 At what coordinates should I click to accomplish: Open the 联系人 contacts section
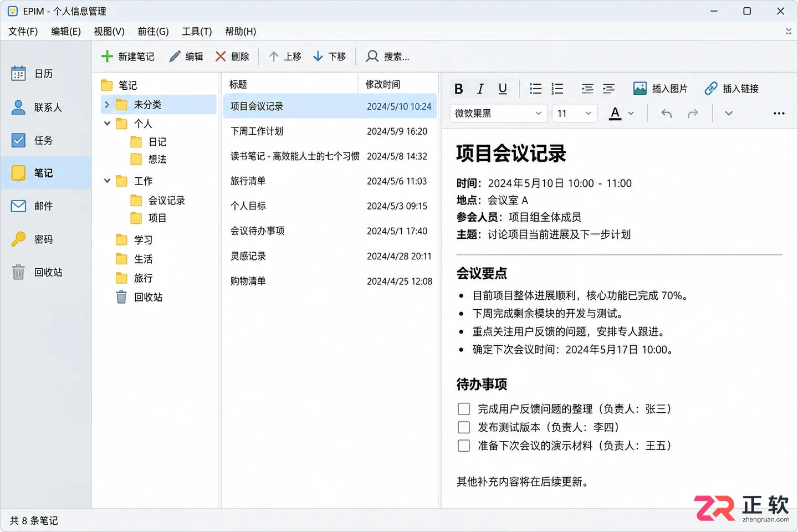coord(45,107)
